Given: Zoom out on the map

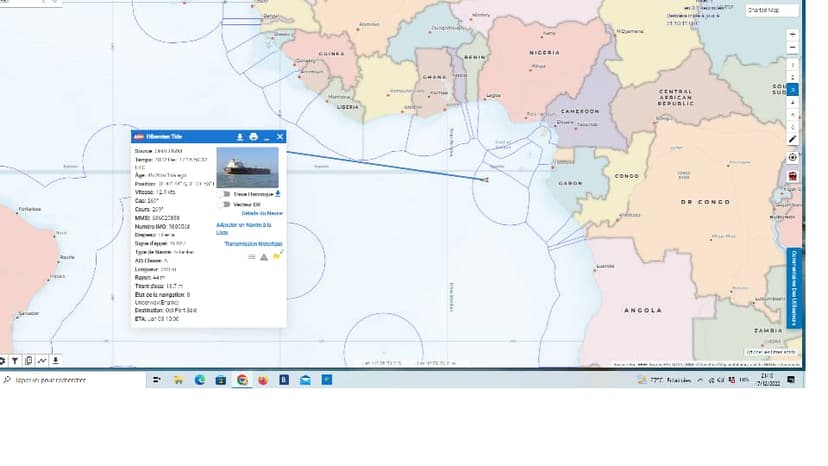Looking at the screenshot, I should pos(793,48).
